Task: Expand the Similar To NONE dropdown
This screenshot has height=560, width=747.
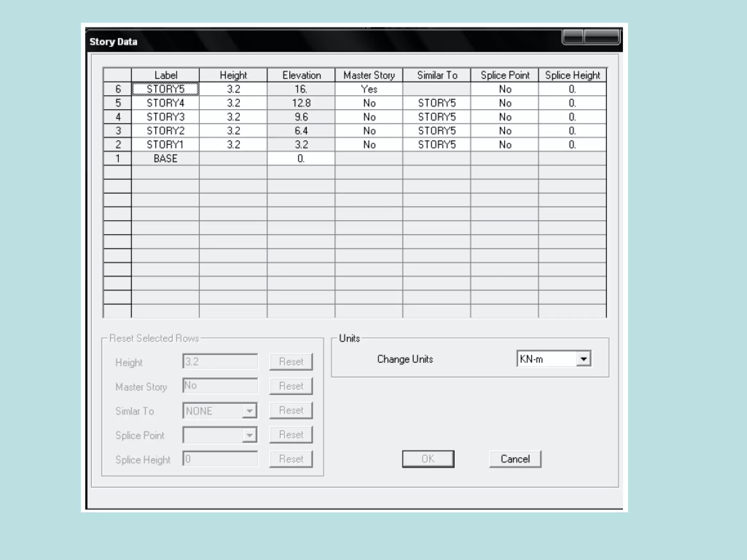Action: click(249, 411)
